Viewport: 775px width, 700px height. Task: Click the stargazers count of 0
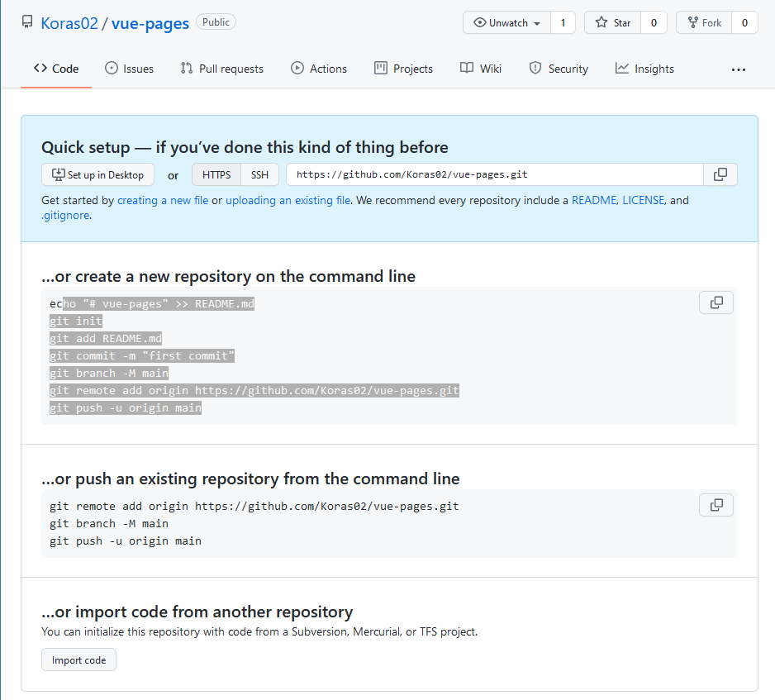tap(654, 23)
